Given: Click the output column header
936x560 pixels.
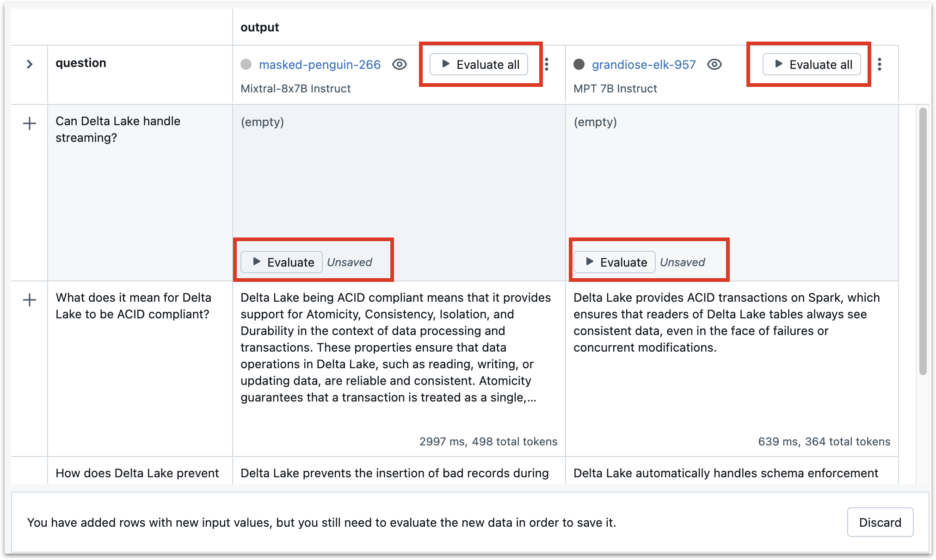Looking at the screenshot, I should click(259, 27).
